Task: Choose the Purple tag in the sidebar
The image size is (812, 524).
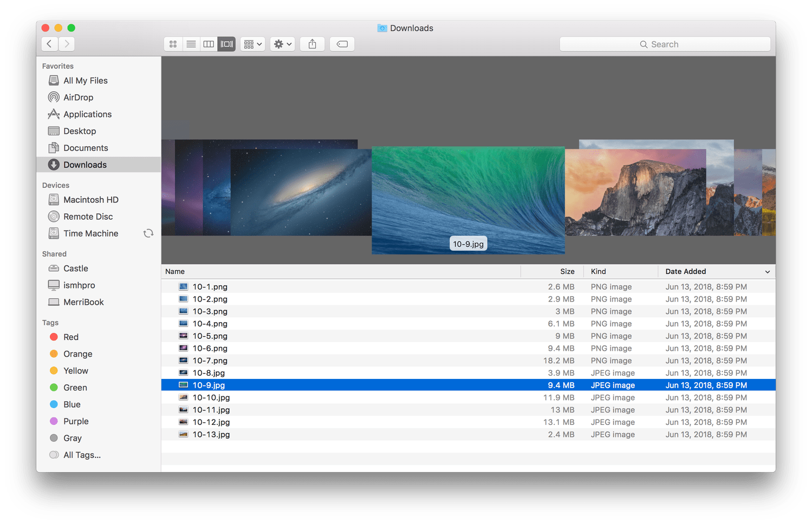Action: [x=75, y=422]
